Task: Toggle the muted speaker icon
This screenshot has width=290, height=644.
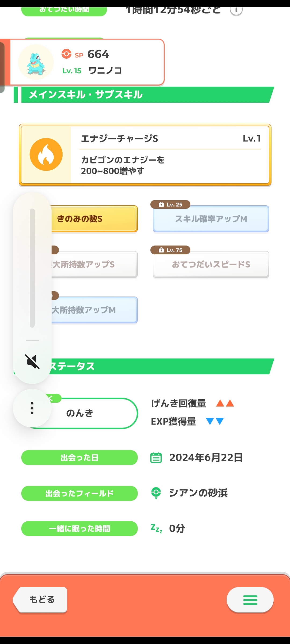Action: click(32, 361)
